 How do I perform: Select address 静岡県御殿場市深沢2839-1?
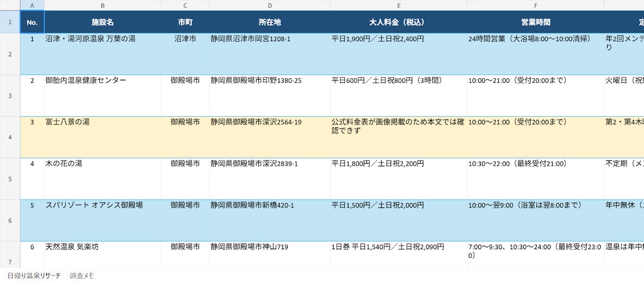click(x=270, y=179)
